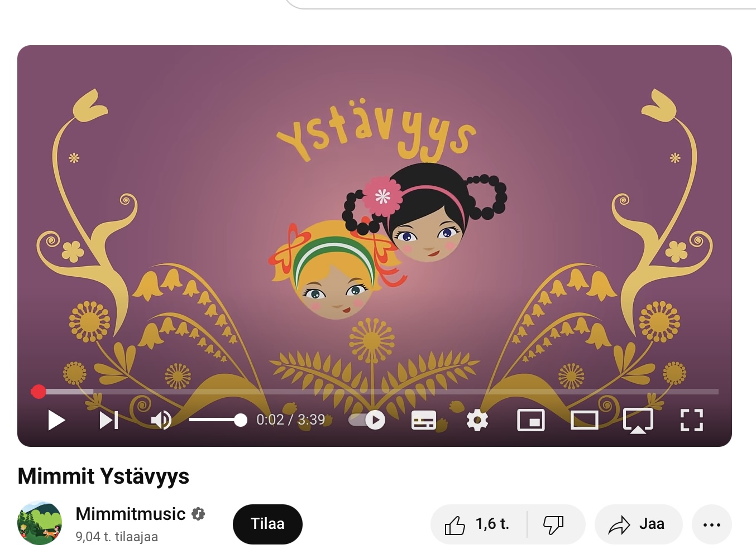Image resolution: width=756 pixels, height=559 pixels.
Task: Seek to the middle of the video timeline
Action: tap(375, 392)
